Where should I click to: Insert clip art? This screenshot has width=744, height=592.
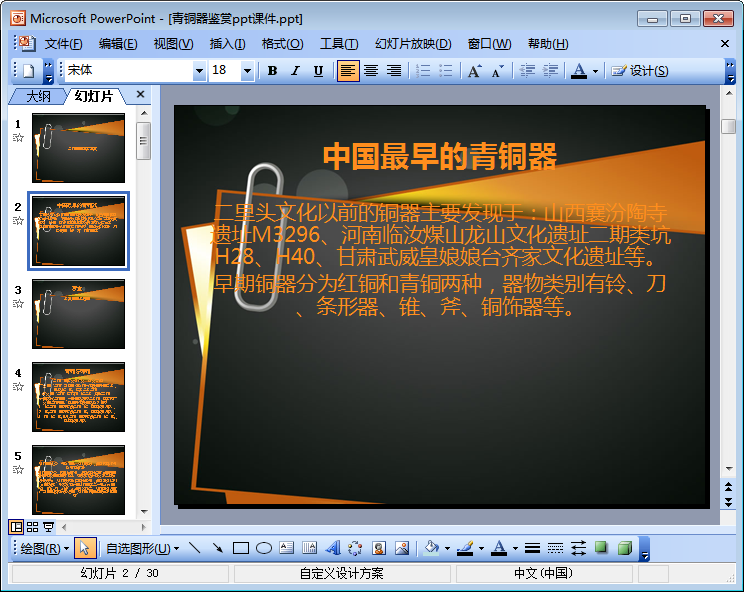378,548
